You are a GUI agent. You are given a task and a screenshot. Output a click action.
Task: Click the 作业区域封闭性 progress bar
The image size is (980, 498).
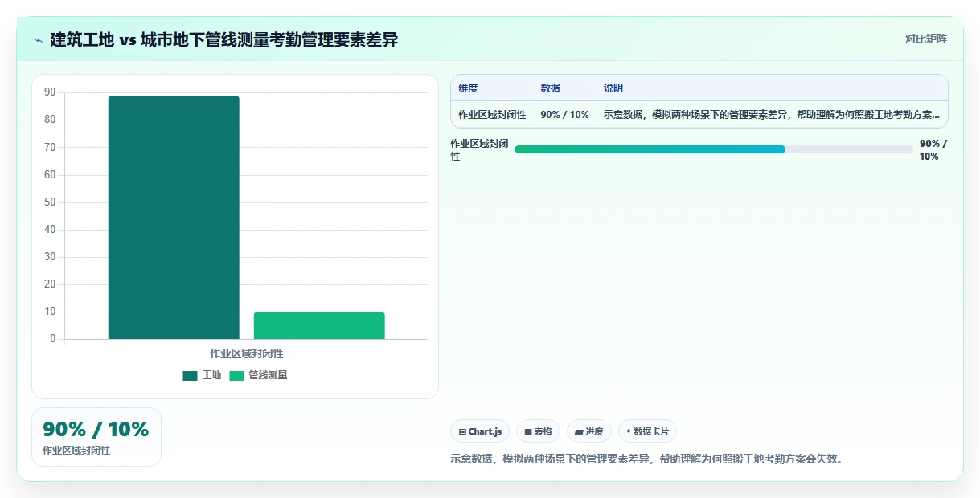tap(713, 149)
